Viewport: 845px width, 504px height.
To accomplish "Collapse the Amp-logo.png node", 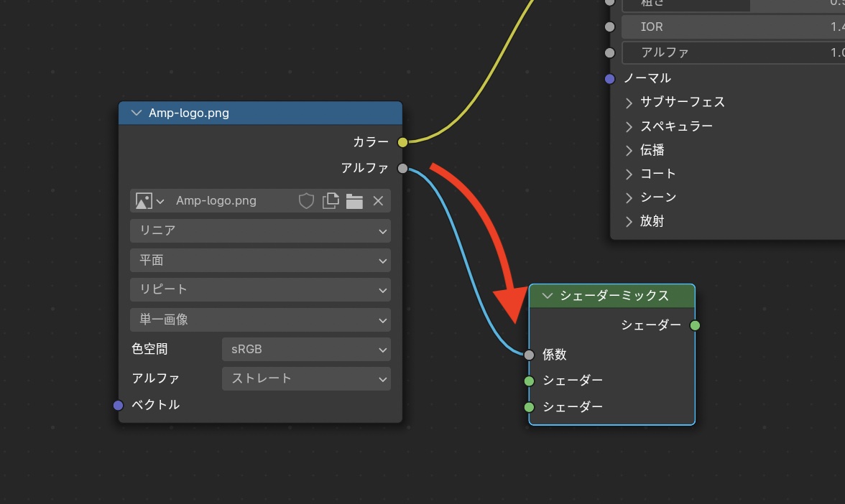I will click(x=137, y=113).
